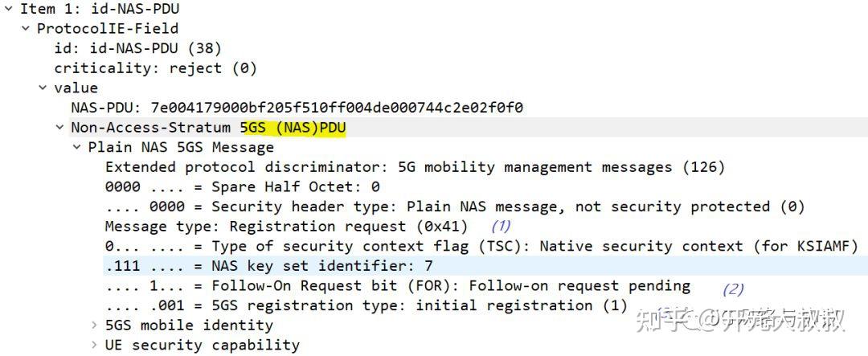The height and width of the screenshot is (356, 868).
Task: Select the Security header type row
Action: 454,207
